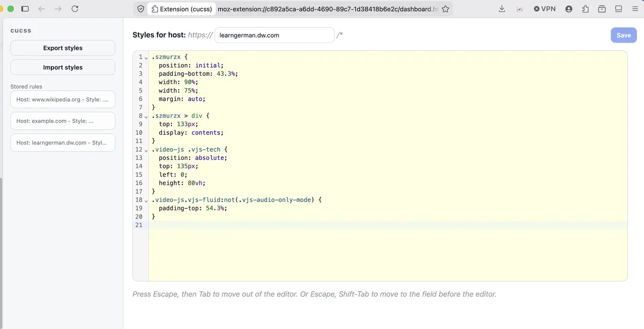Click the '.video-js .vjs-tech {' selector
Viewport: 644px width, 329px height.
click(x=190, y=149)
